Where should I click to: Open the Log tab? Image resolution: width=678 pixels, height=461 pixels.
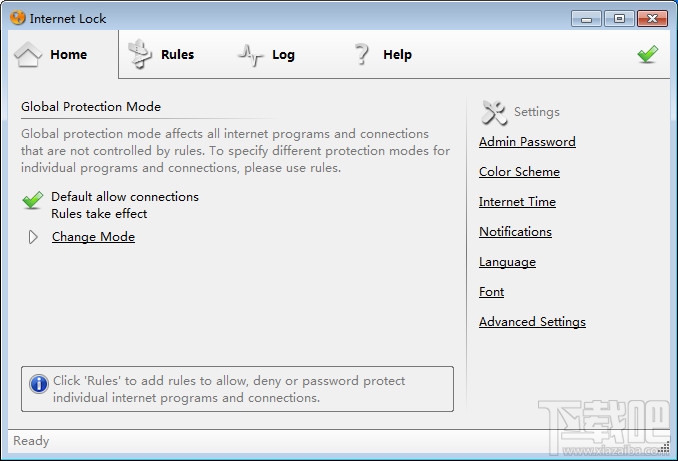[x=283, y=55]
